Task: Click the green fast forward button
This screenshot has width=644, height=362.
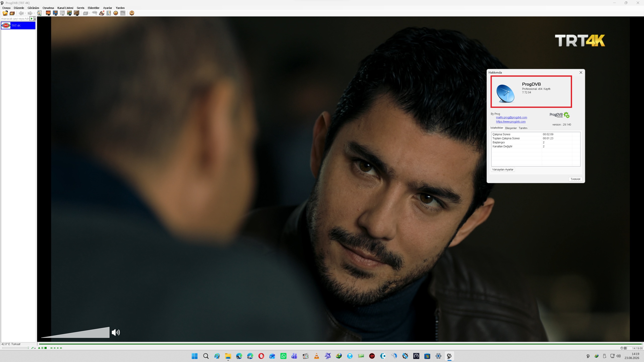Action: click(x=58, y=348)
